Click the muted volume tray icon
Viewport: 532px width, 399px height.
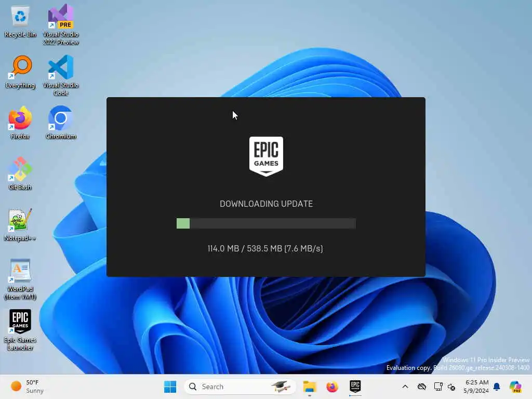[451, 387]
